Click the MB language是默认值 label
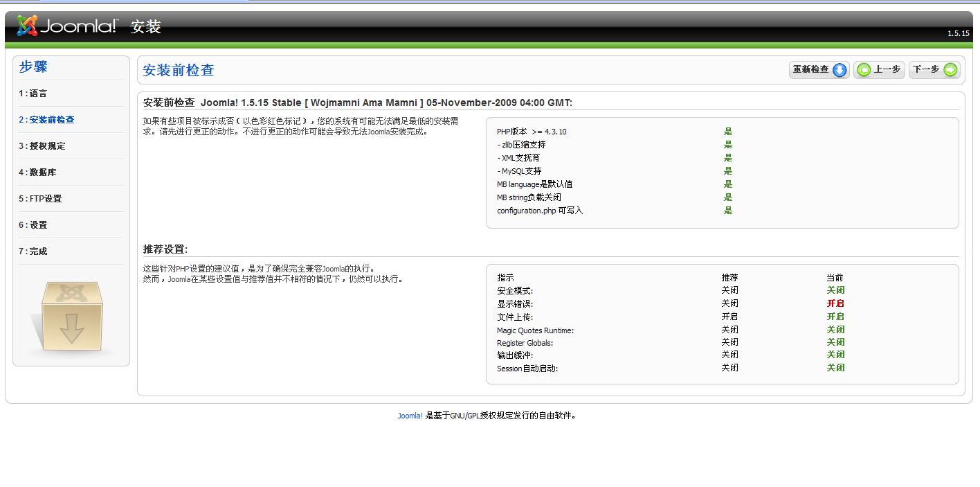This screenshot has height=487, width=980. point(534,184)
